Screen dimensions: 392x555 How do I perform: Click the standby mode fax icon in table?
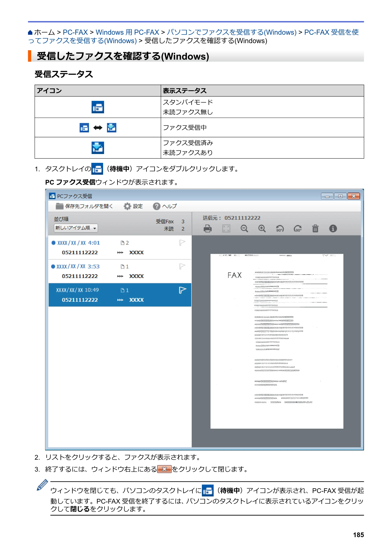(98, 107)
